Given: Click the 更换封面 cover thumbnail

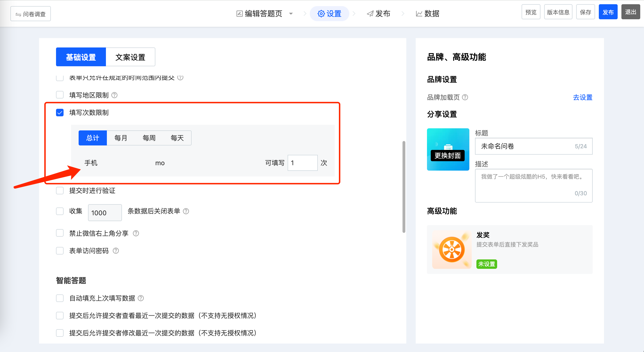Looking at the screenshot, I should (x=448, y=149).
